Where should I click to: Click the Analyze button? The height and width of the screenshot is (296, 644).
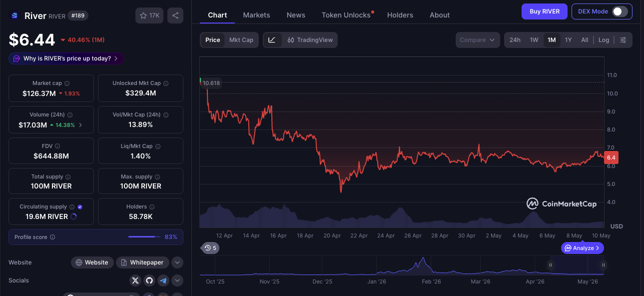[583, 248]
